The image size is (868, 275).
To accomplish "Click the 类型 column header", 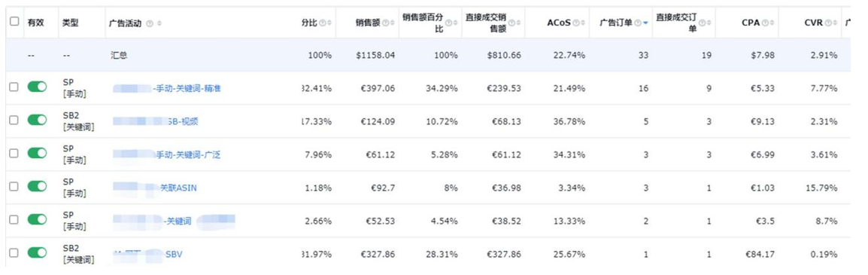I will pyautogui.click(x=70, y=23).
